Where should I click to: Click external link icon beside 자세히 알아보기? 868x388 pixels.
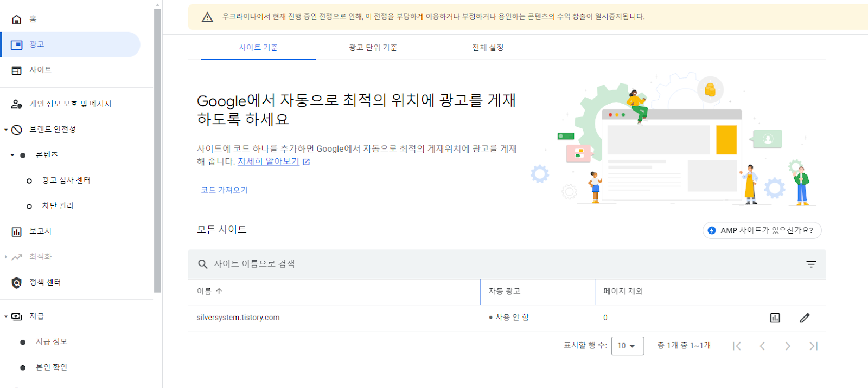coord(306,162)
